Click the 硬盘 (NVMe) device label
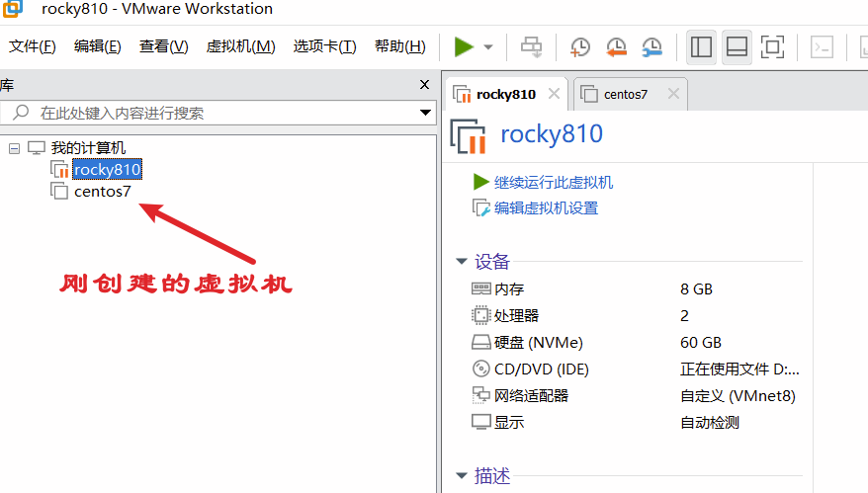 539,343
